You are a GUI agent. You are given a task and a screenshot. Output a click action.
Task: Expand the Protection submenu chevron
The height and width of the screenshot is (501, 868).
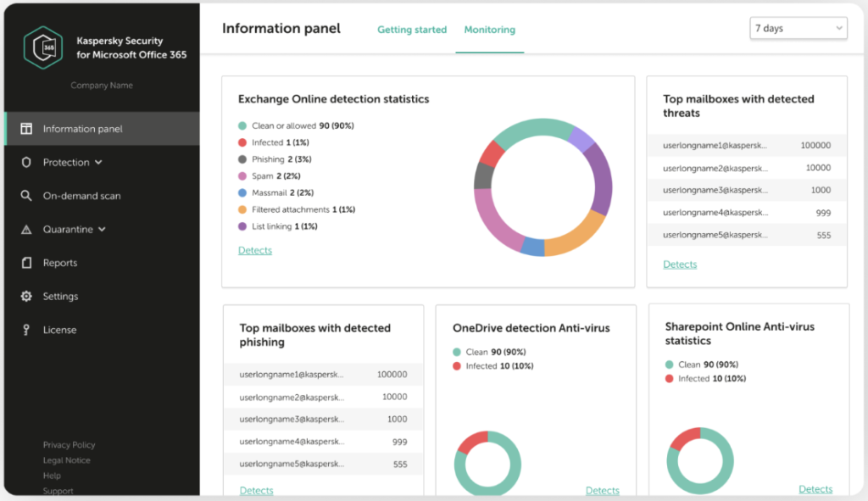coord(98,162)
